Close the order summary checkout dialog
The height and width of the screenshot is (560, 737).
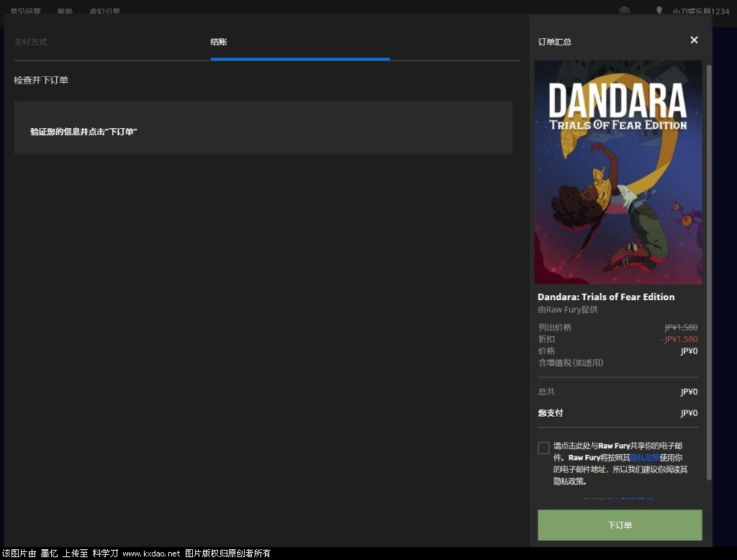point(694,40)
